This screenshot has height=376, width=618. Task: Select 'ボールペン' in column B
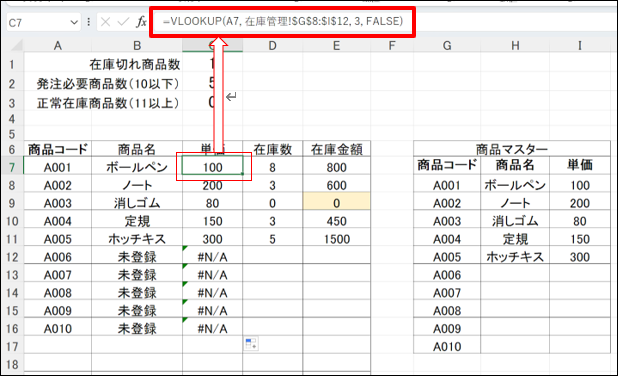tap(137, 167)
